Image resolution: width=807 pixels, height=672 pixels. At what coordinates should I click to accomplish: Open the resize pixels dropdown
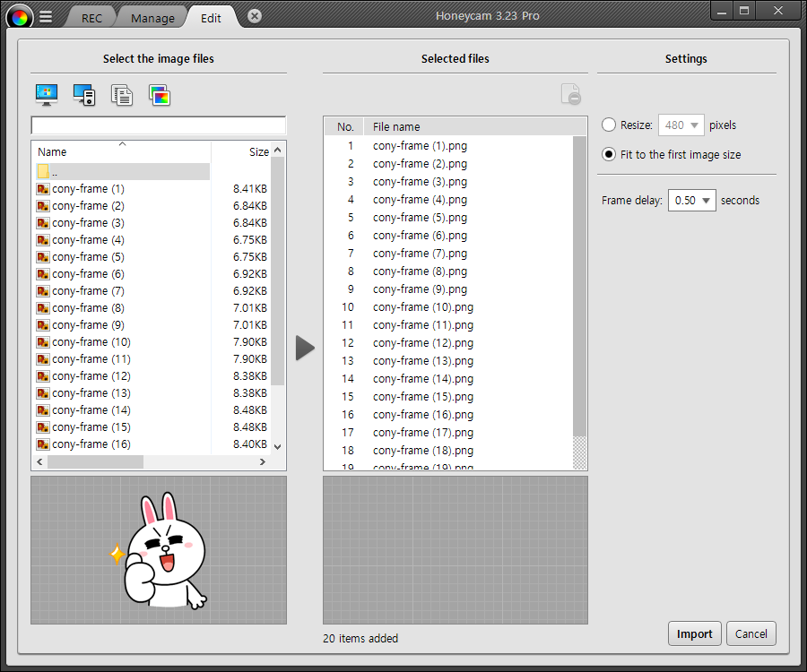[681, 125]
